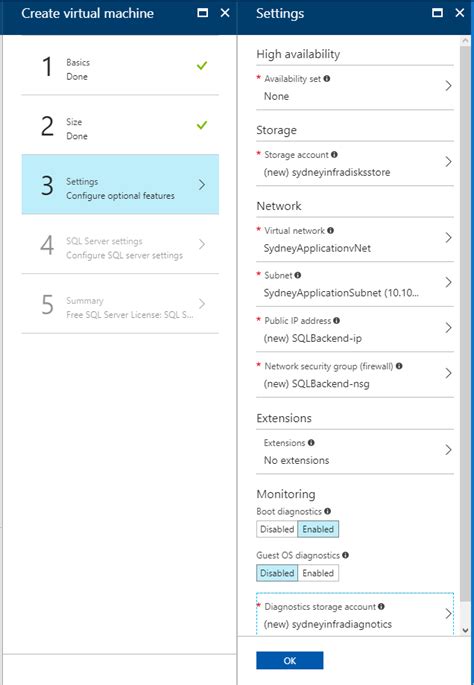Open Diagnostics storage account sydneyinfradiagnotics
474x685 pixels.
click(x=355, y=615)
